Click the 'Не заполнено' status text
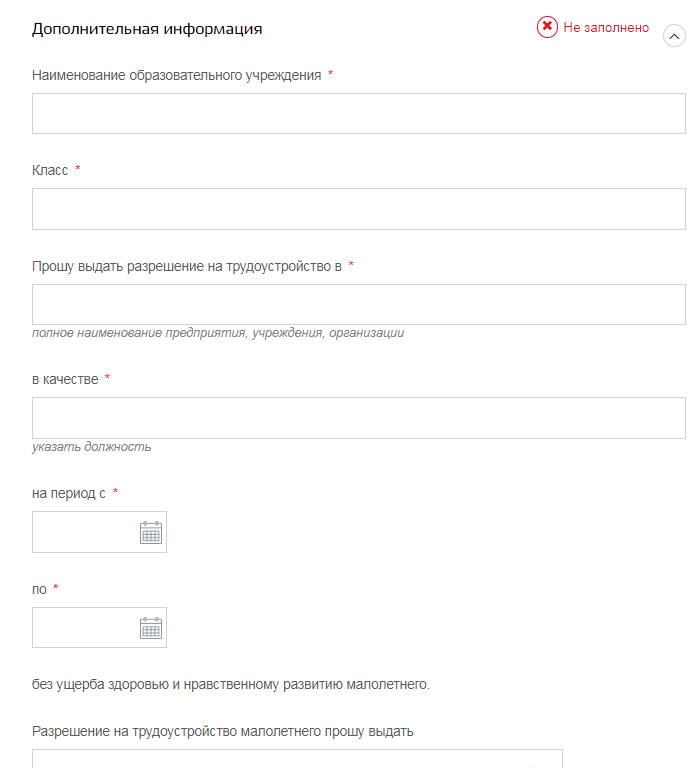698x768 pixels. 606,28
